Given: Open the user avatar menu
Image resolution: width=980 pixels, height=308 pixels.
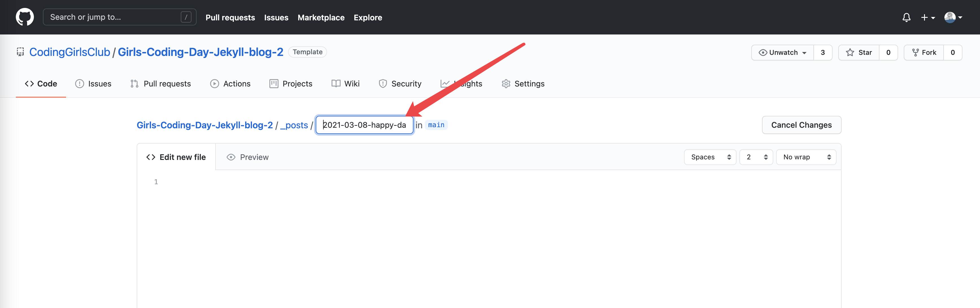Looking at the screenshot, I should pyautogui.click(x=953, y=18).
